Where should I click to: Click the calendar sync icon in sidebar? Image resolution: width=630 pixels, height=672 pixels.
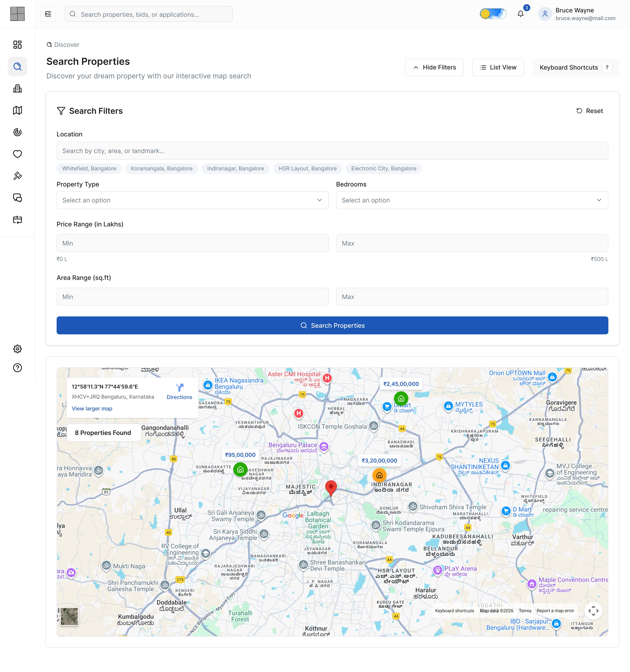(17, 220)
